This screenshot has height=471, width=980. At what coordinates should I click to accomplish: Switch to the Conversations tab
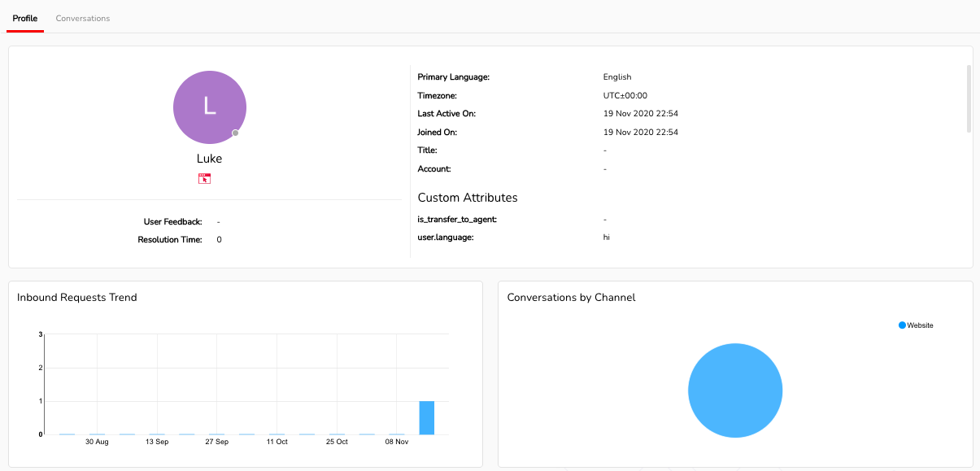click(82, 18)
